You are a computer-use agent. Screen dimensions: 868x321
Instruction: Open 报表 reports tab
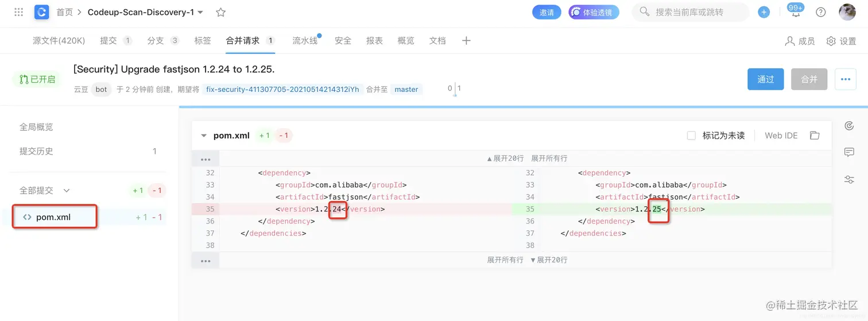(x=374, y=41)
